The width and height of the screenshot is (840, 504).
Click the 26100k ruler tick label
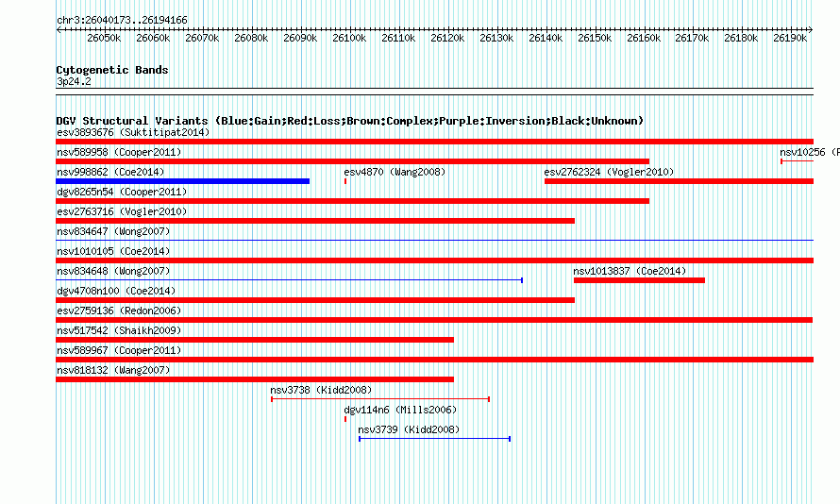(x=349, y=38)
